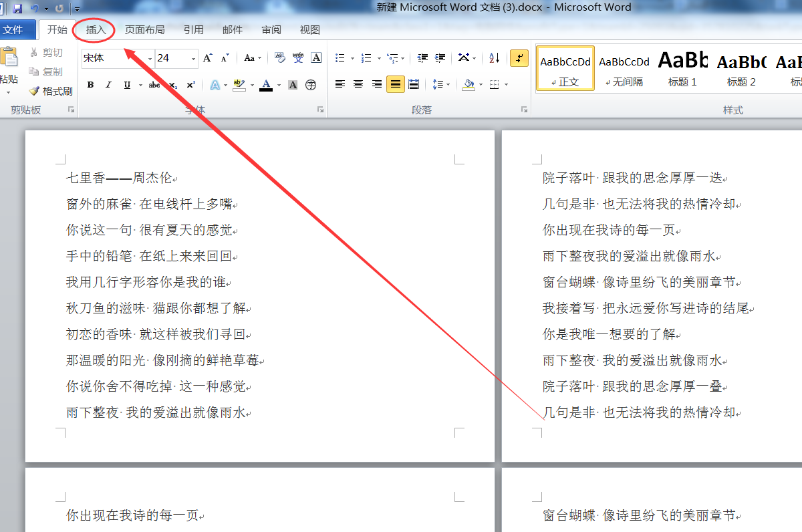Viewport: 802px width, 532px height.
Task: Select the 邮件 tab
Action: point(233,30)
